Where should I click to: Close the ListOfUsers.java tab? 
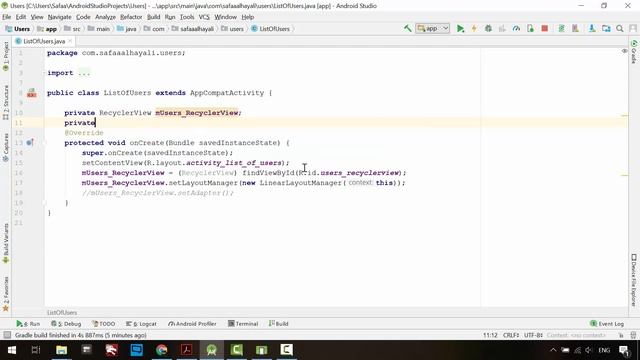click(x=70, y=41)
